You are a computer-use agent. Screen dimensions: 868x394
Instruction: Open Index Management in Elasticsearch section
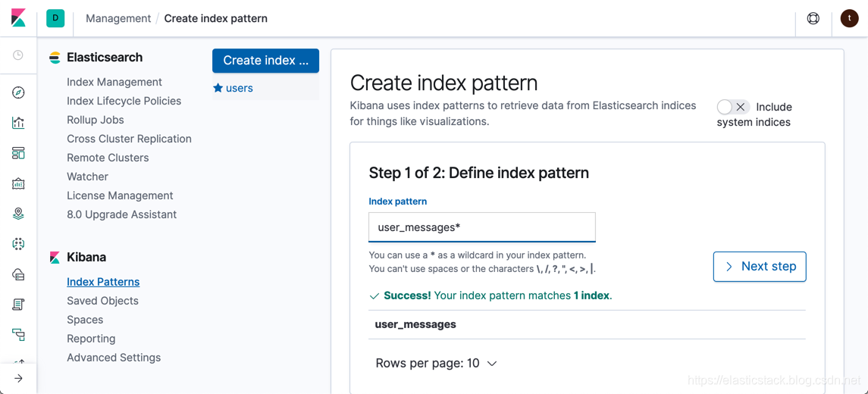point(114,82)
